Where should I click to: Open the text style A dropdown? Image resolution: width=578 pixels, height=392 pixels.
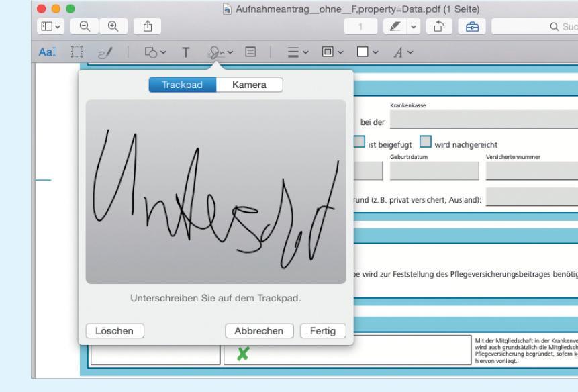[x=403, y=52]
